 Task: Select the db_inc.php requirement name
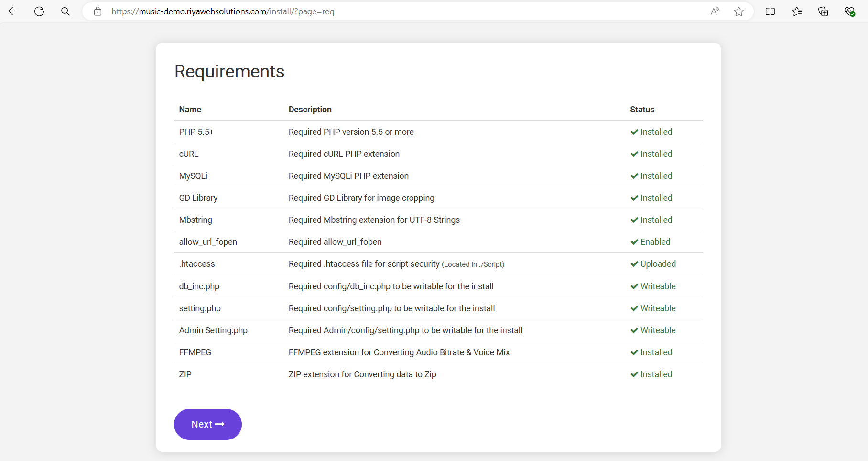199,286
